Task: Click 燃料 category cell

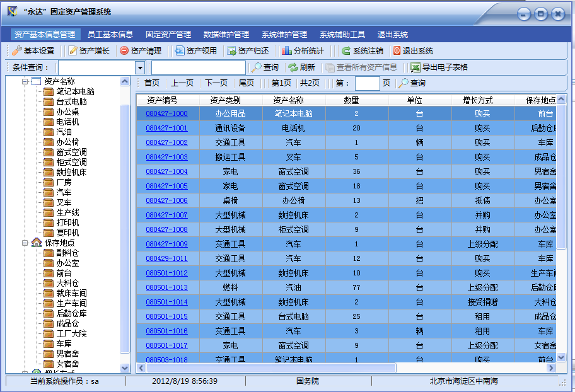Action: click(230, 287)
